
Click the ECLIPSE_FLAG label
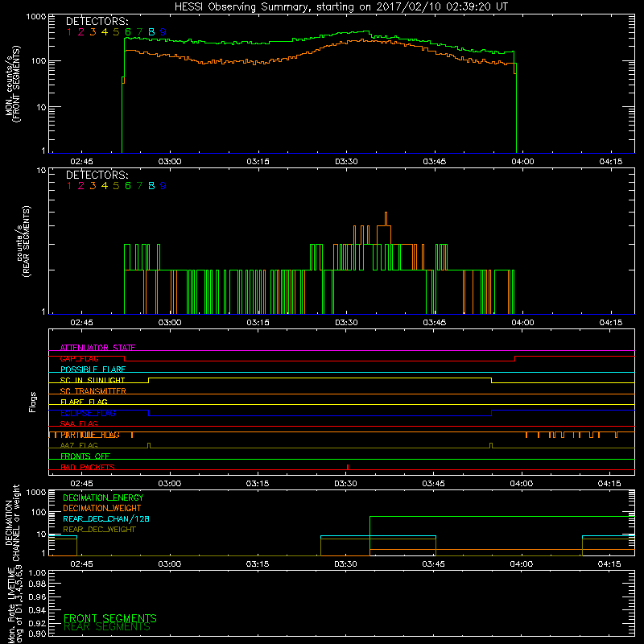click(88, 413)
